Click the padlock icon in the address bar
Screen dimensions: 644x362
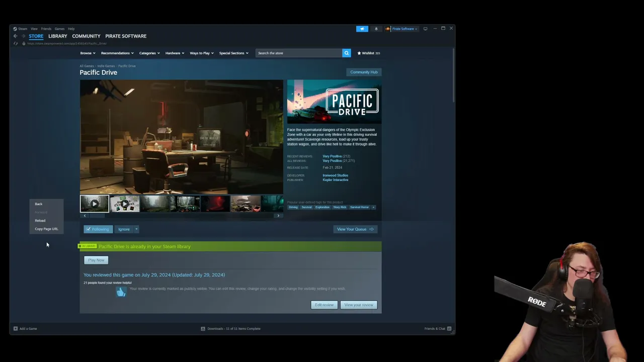tap(24, 44)
